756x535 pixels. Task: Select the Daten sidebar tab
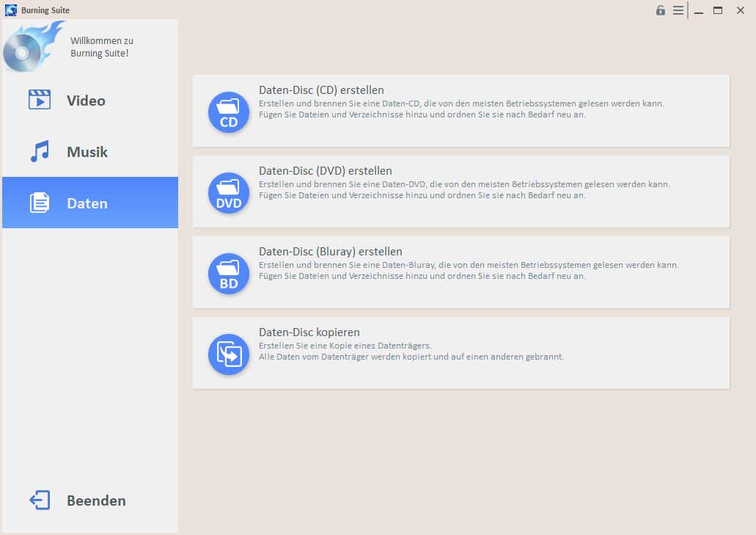[87, 203]
